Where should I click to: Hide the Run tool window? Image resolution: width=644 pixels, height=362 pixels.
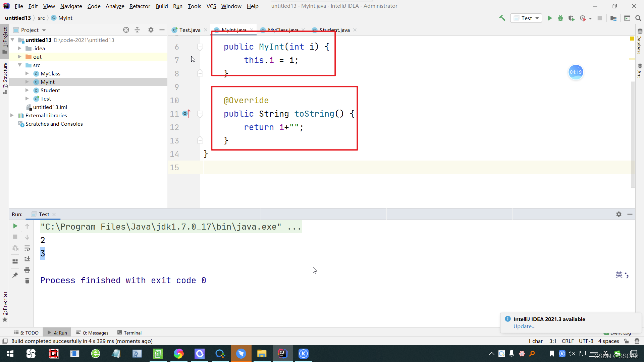click(x=630, y=214)
